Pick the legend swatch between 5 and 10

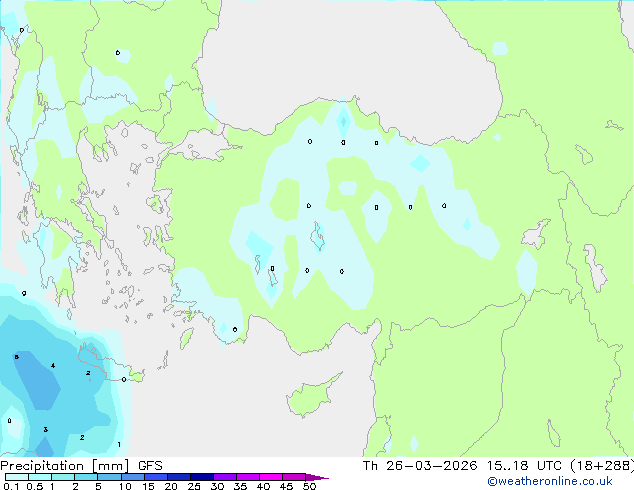109,477
